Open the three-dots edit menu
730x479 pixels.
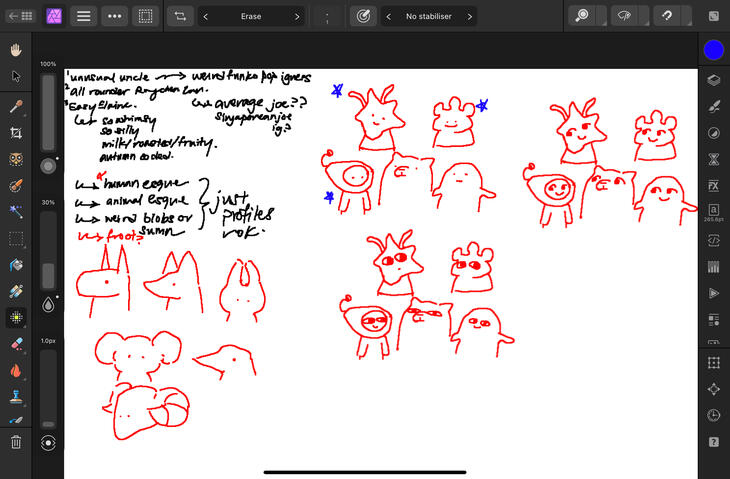click(x=114, y=16)
